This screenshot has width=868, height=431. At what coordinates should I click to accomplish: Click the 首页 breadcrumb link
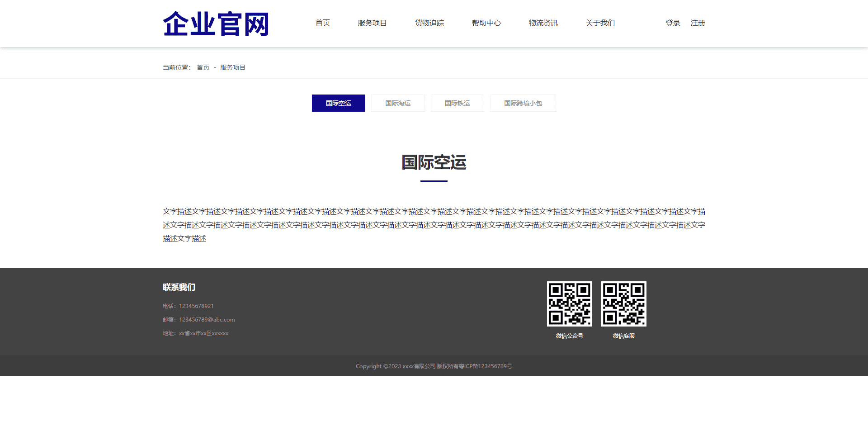tap(203, 67)
